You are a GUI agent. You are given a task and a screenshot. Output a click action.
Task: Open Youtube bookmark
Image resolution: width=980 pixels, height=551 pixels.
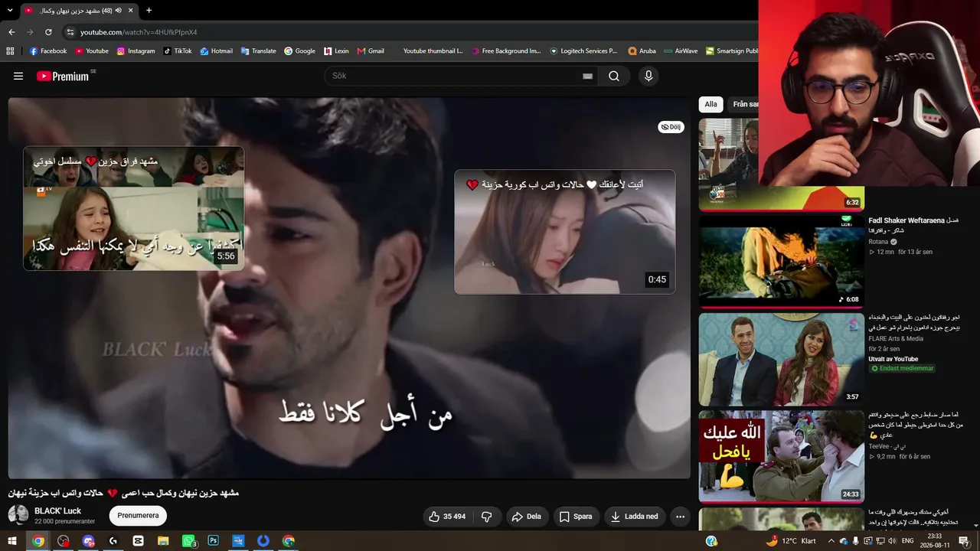click(x=91, y=51)
